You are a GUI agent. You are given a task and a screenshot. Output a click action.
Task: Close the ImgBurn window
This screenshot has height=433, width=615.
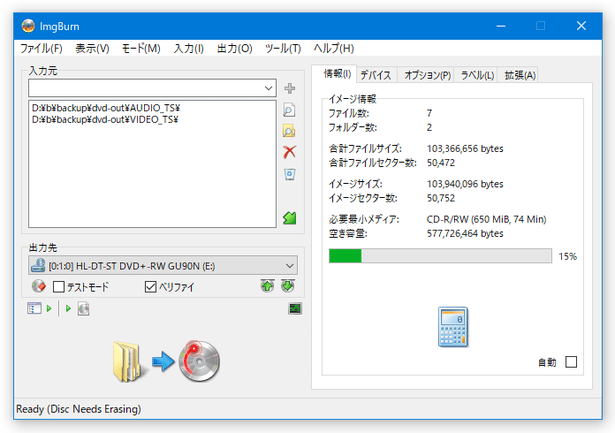(x=581, y=26)
